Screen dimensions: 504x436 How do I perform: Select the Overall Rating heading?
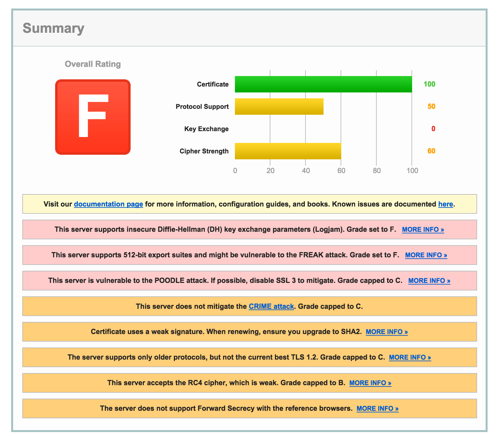[x=93, y=64]
